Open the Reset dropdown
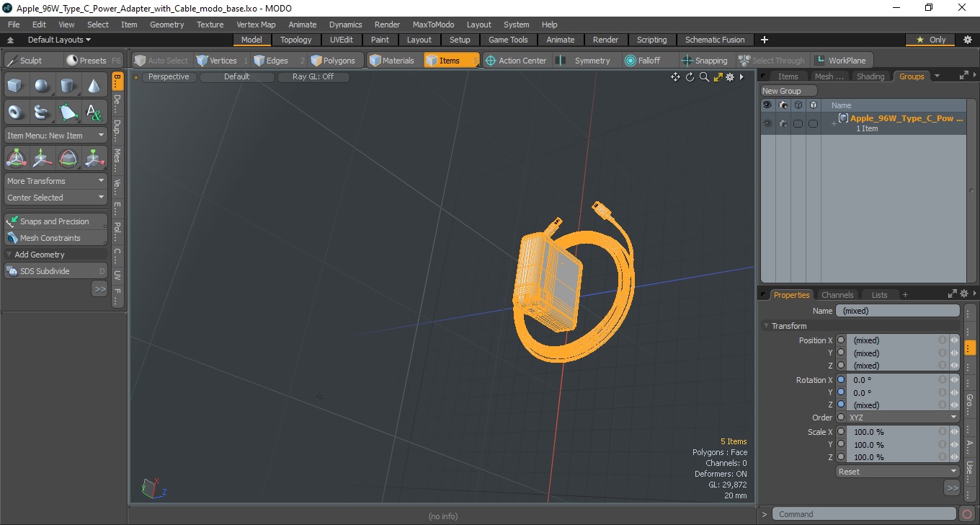 coord(897,472)
